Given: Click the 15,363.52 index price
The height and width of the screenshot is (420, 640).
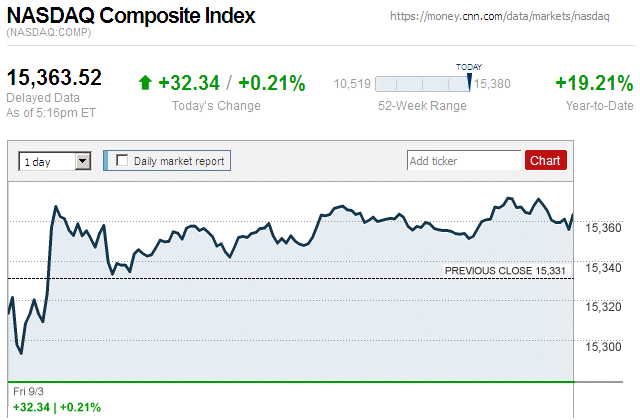Looking at the screenshot, I should [55, 78].
